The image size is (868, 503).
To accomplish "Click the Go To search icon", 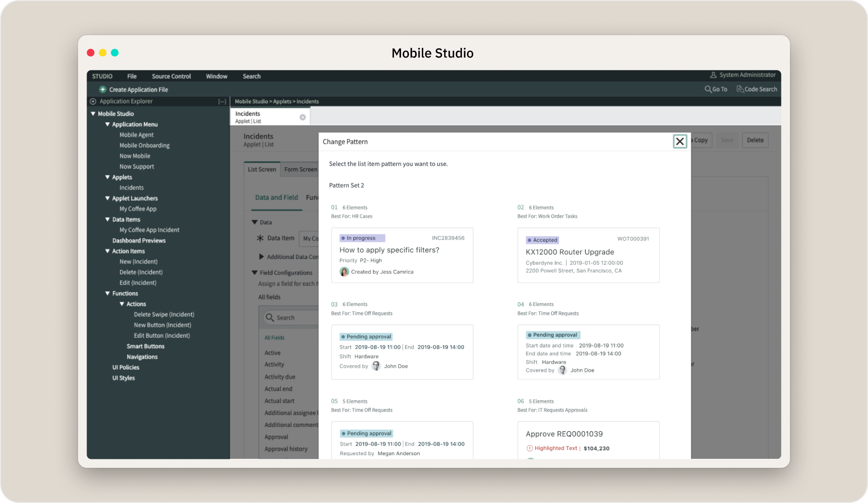I will point(708,89).
